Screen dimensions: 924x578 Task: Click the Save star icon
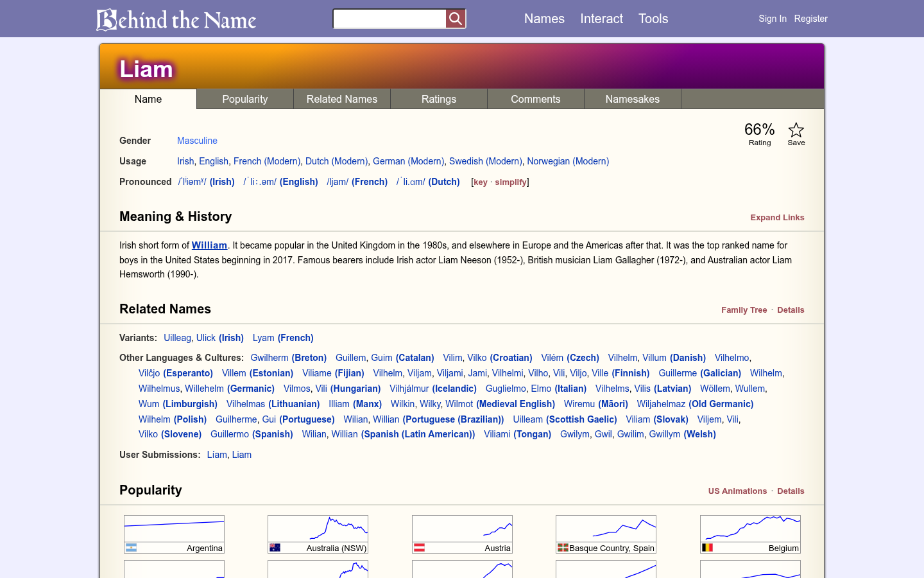[796, 130]
